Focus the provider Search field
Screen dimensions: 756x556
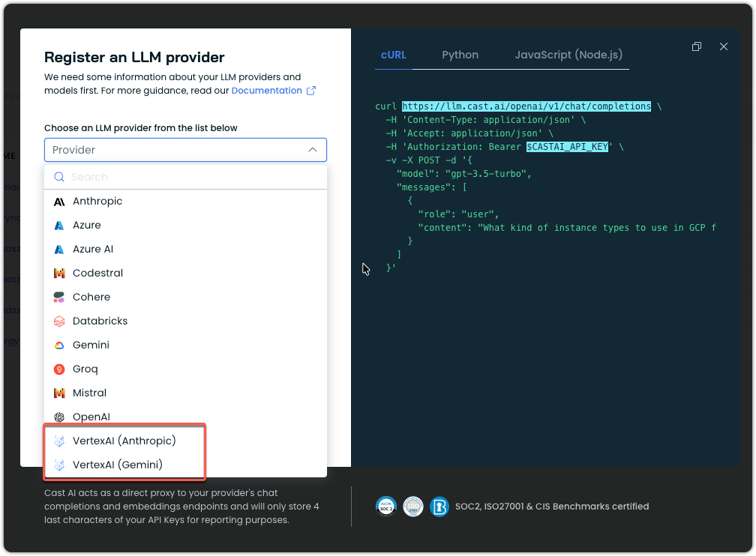tap(186, 177)
